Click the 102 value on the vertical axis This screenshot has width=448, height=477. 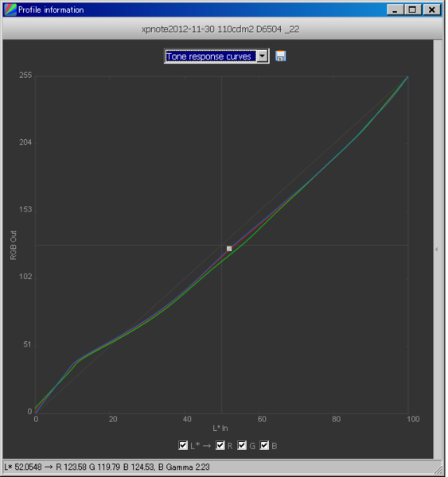coord(25,277)
